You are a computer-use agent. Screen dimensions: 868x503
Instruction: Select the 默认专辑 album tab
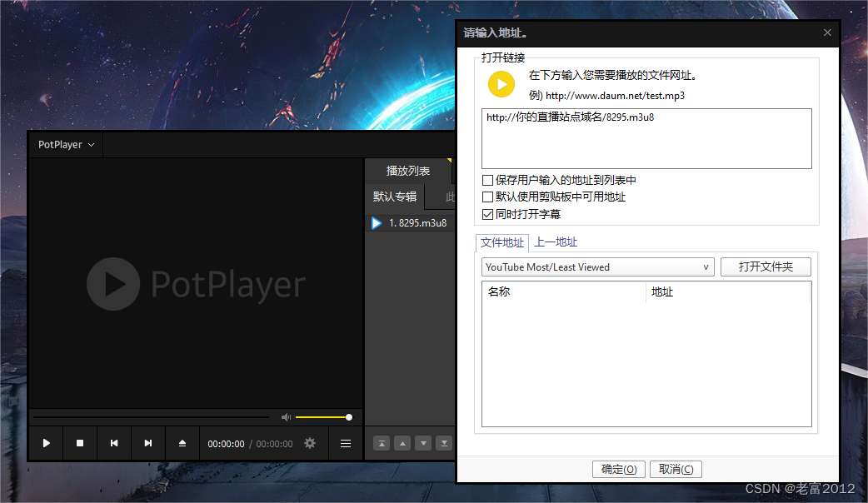pos(395,197)
